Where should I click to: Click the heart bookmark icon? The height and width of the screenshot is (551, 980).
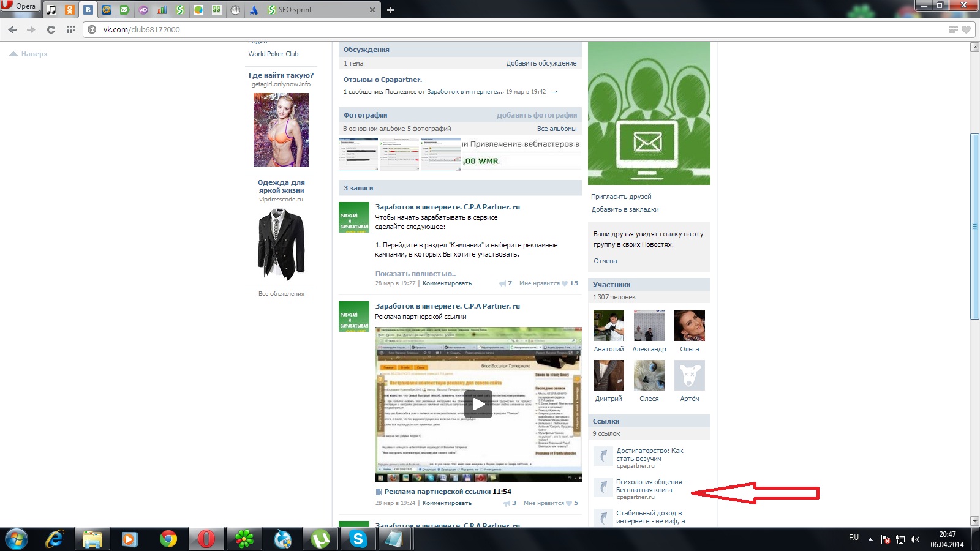pyautogui.click(x=967, y=29)
